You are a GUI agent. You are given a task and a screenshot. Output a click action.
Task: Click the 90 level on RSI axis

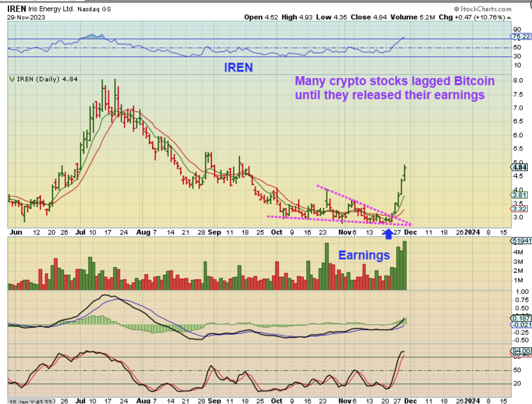pos(518,30)
